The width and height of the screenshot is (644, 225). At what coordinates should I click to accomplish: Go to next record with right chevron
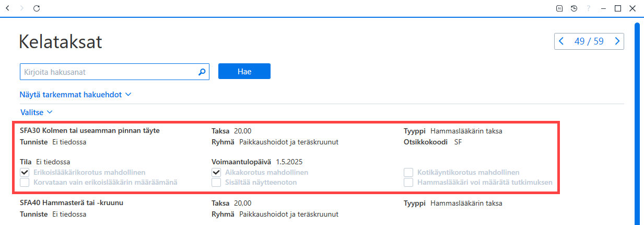pos(617,41)
